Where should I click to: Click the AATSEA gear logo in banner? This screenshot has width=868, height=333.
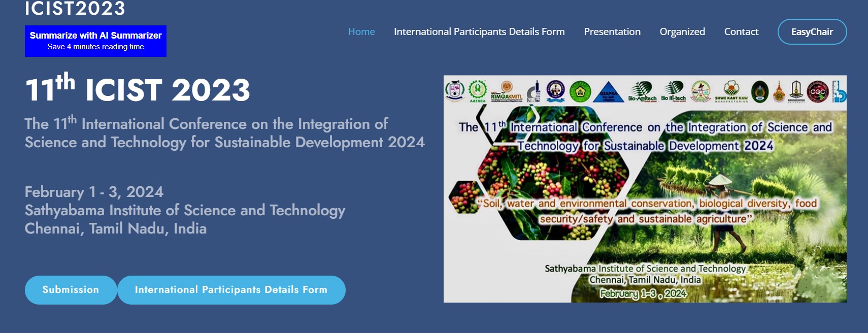point(477,91)
